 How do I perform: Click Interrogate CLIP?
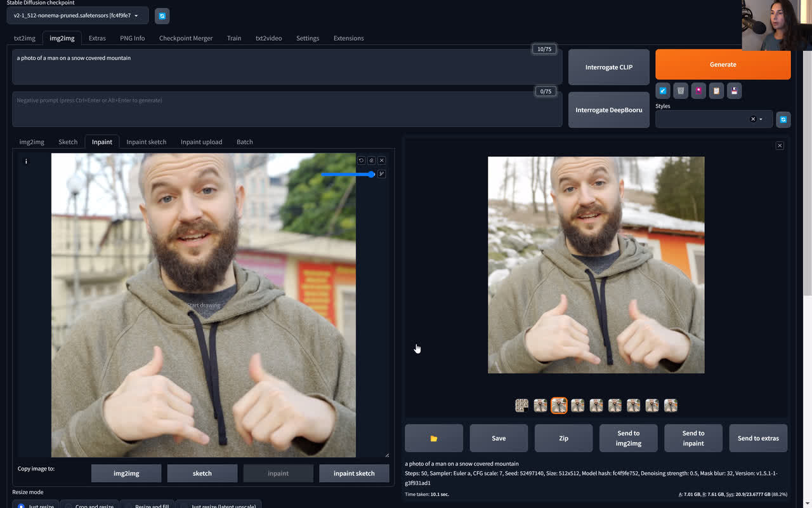click(609, 67)
